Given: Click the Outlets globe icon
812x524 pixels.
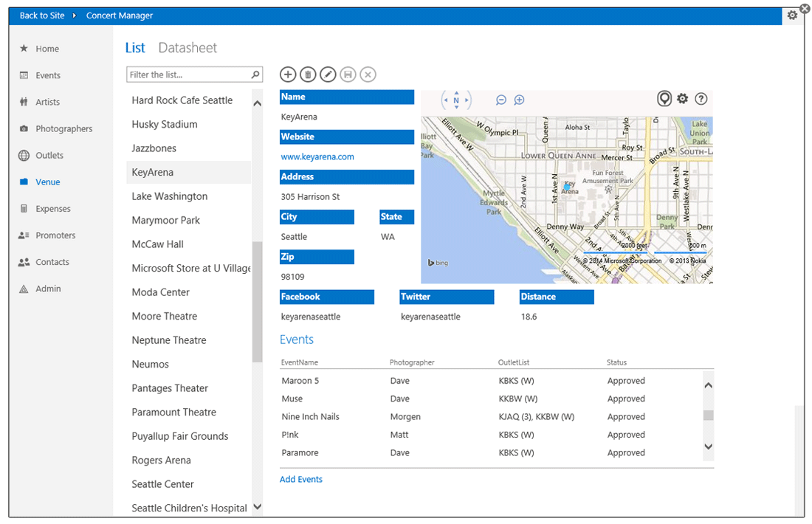Looking at the screenshot, I should tap(24, 155).
